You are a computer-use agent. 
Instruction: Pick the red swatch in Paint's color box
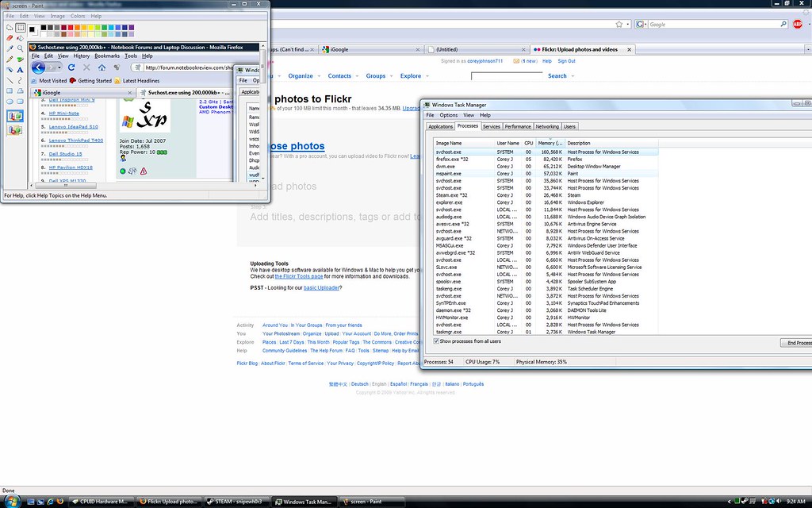(71, 28)
